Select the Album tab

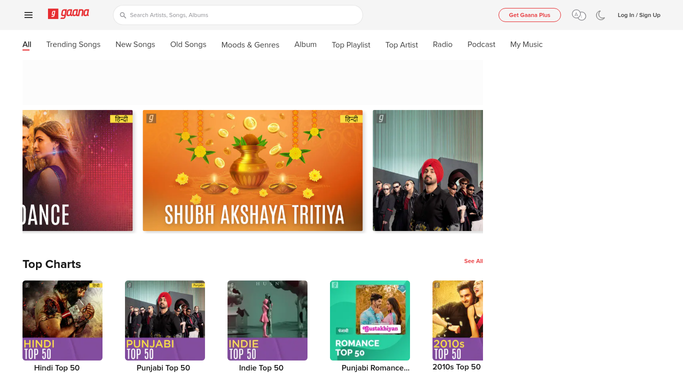tap(305, 44)
